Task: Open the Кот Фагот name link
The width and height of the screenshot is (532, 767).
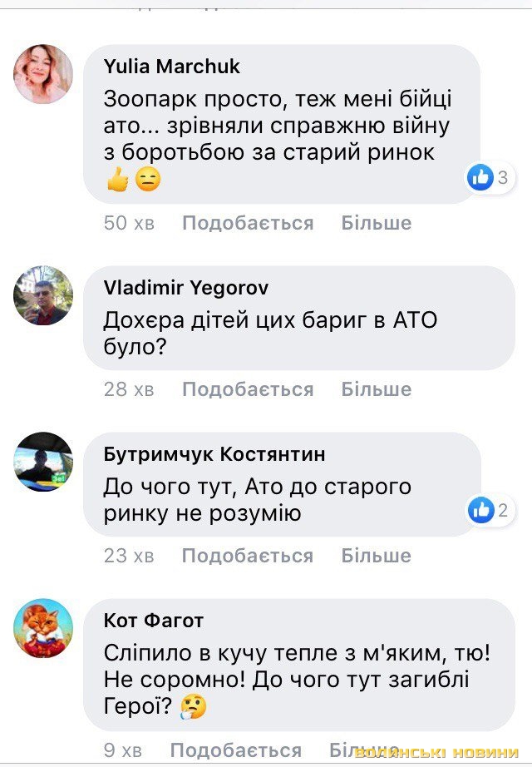Action: coord(154,621)
